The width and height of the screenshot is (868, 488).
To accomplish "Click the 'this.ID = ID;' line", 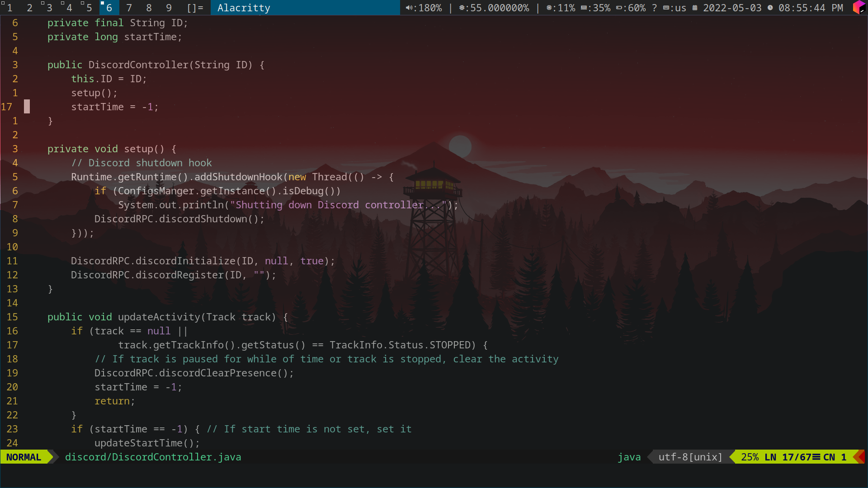I will (109, 79).
